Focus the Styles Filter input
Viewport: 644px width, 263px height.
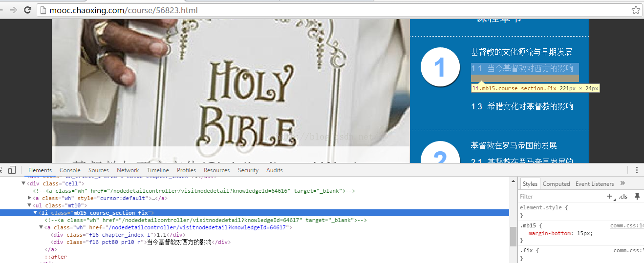coord(561,197)
